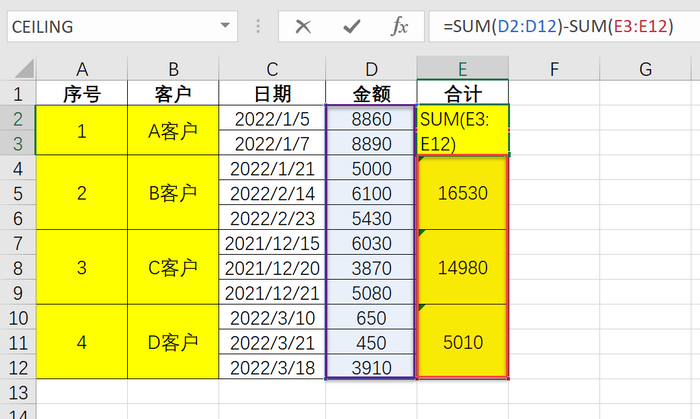This screenshot has width=700, height=419.
Task: Click the Select All corner triangle
Action: click(17, 69)
